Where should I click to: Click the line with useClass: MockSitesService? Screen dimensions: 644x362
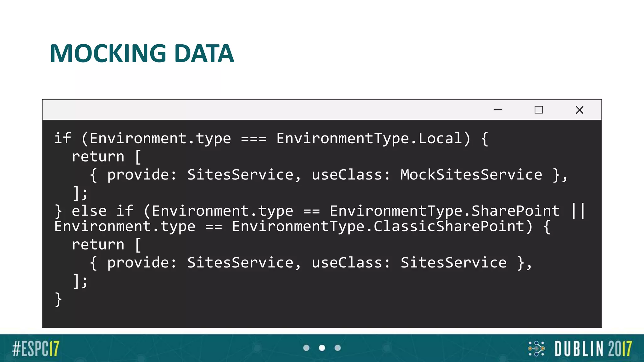329,175
